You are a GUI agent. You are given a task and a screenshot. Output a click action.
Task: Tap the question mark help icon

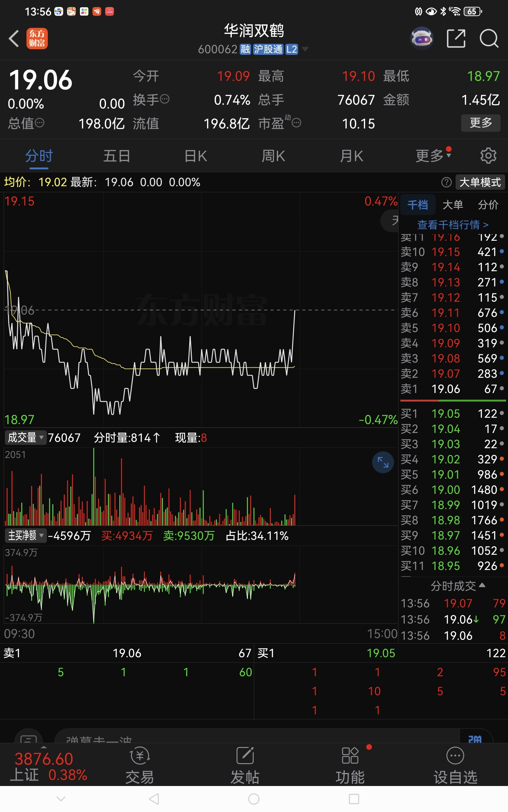[446, 182]
